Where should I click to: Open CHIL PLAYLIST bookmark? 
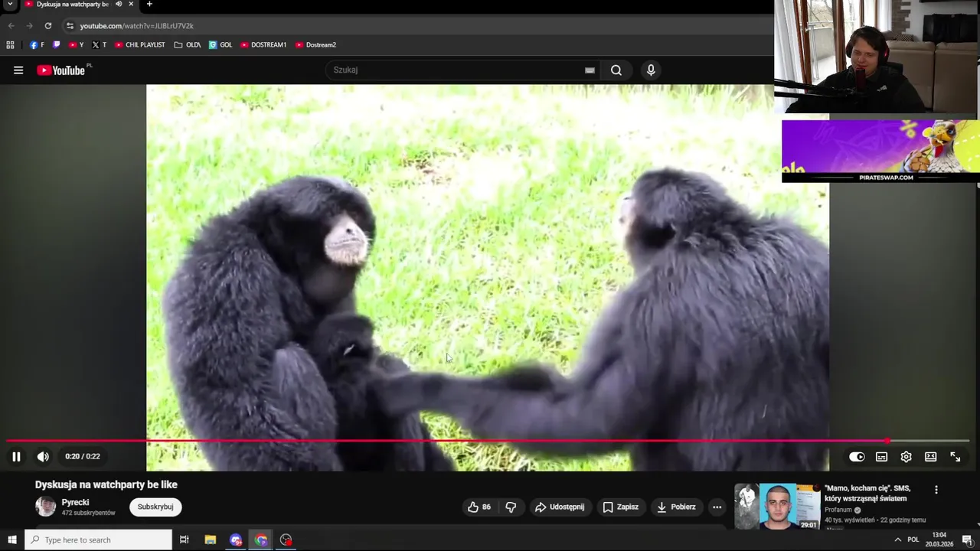[140, 45]
